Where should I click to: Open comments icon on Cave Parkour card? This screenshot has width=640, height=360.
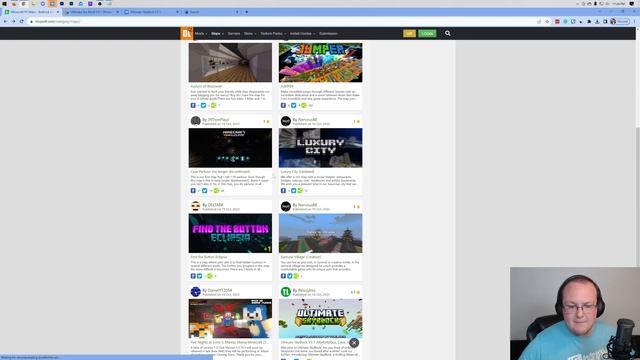point(216,191)
